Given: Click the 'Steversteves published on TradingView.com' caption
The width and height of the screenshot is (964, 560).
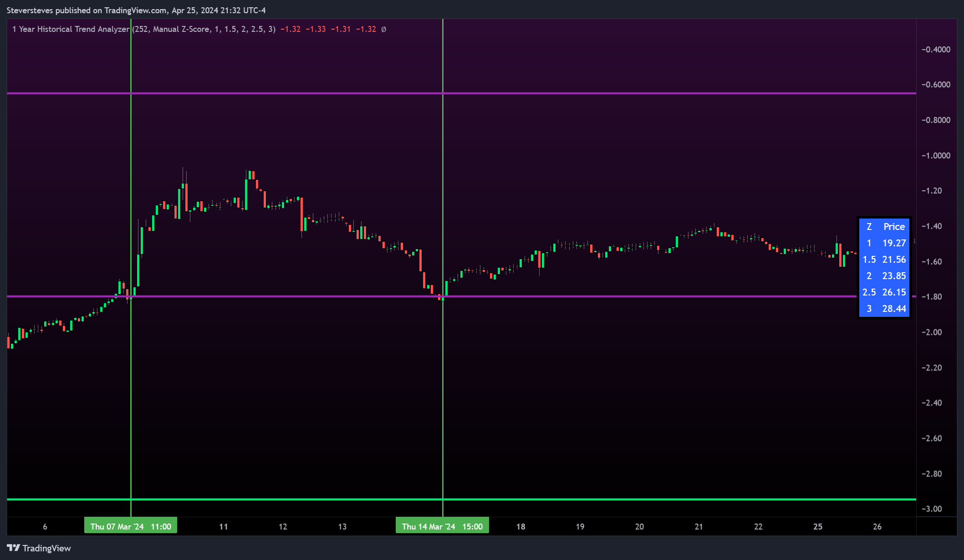Looking at the screenshot, I should tap(87, 10).
